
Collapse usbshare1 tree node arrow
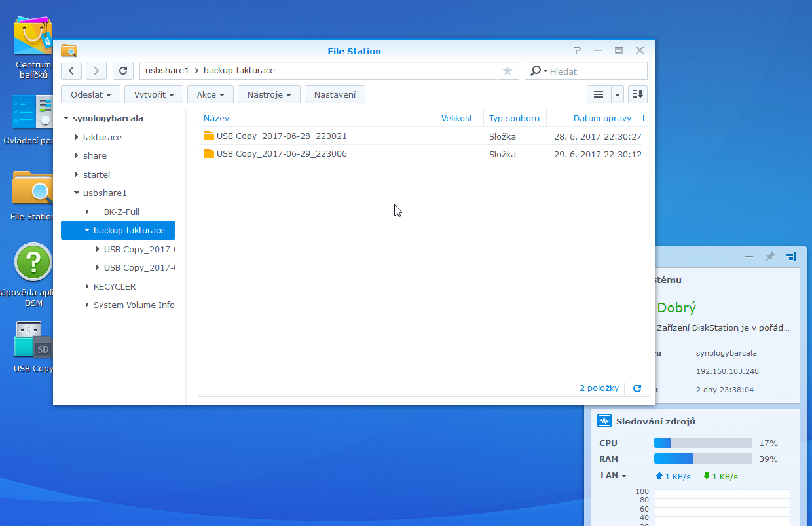click(x=77, y=193)
